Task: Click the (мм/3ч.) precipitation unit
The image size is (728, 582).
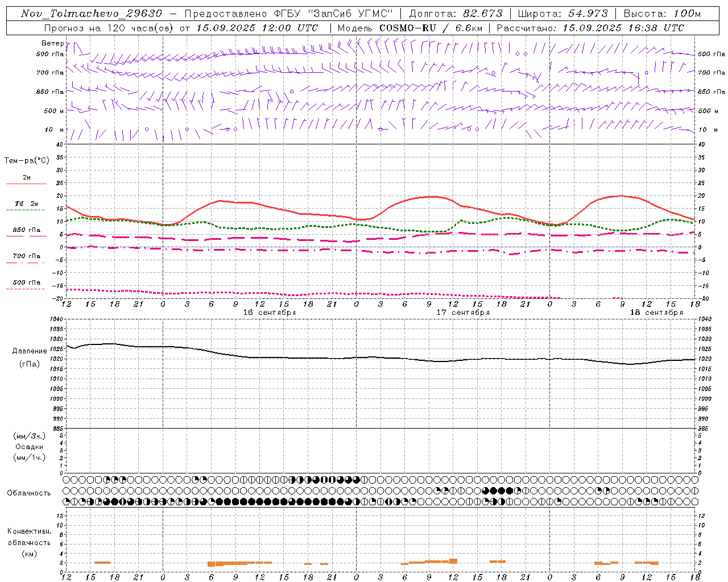Action: pos(30,436)
